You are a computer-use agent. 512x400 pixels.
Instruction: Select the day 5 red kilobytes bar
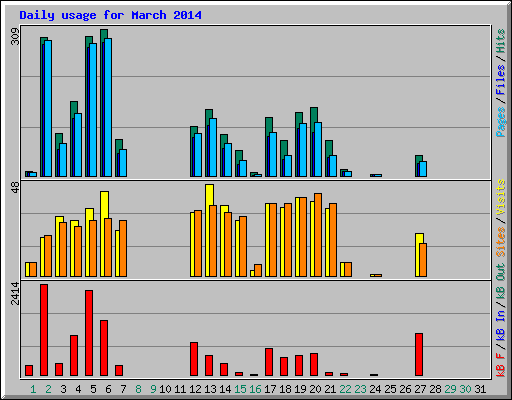(x=89, y=333)
